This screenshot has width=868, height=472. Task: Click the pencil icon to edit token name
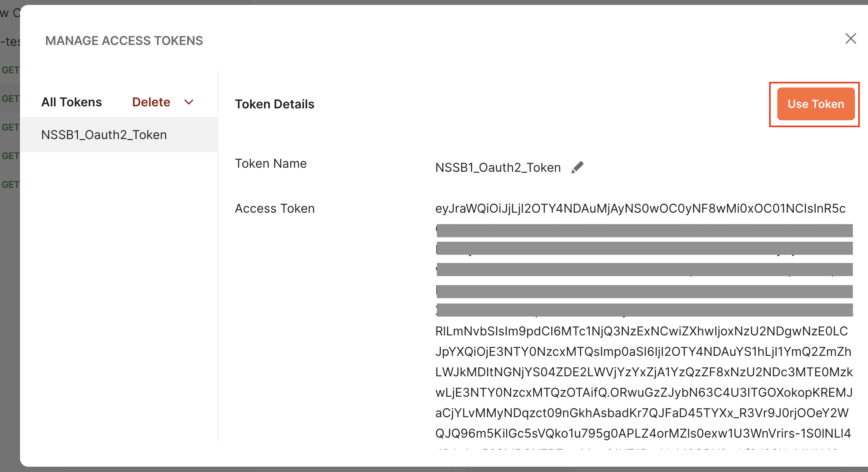pyautogui.click(x=577, y=167)
